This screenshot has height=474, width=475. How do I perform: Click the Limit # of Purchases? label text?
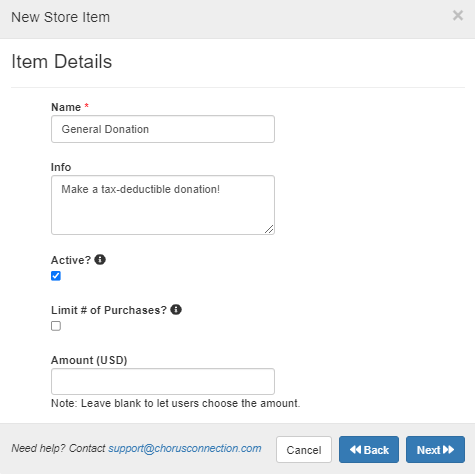point(109,310)
